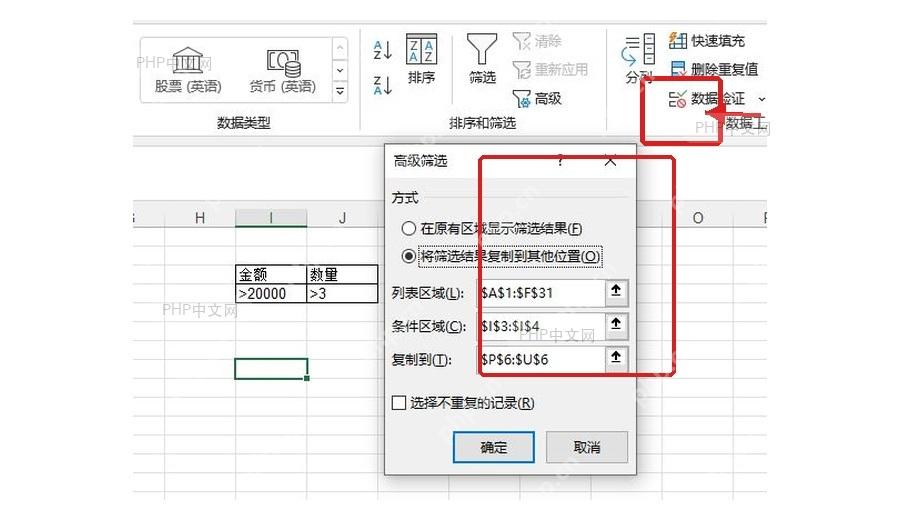Select column O header
The width and height of the screenshot is (900, 520).
698,218
